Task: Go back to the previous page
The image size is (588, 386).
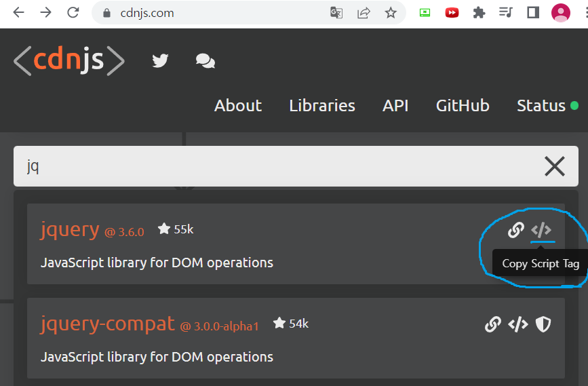Action: click(18, 13)
